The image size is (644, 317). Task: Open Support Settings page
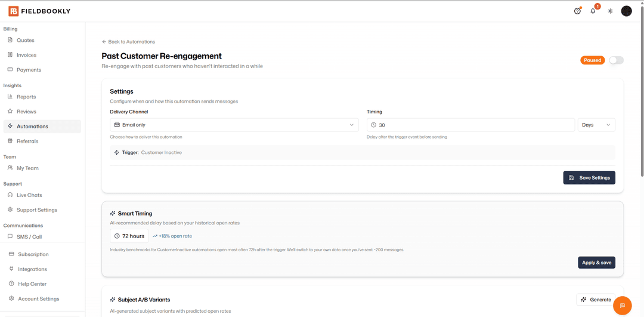(x=42, y=210)
